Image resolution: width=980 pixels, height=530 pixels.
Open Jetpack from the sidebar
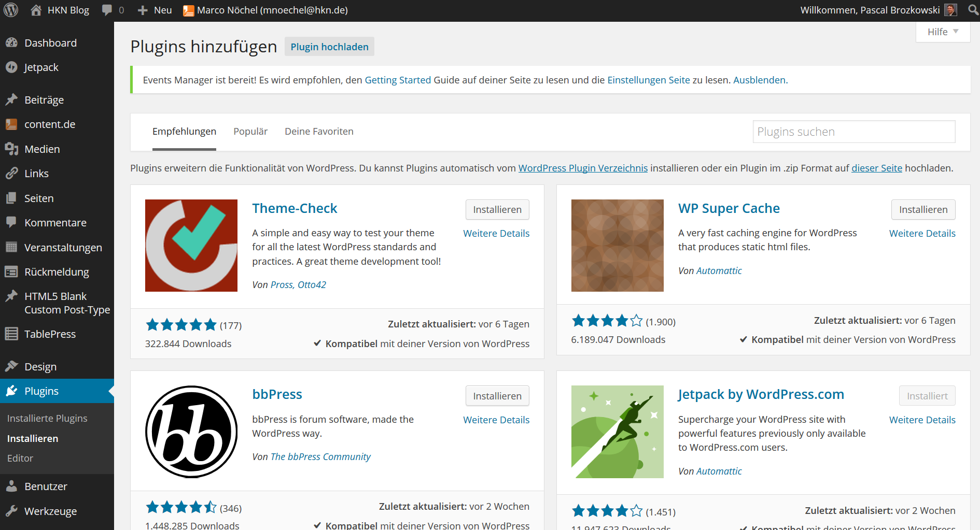[41, 67]
